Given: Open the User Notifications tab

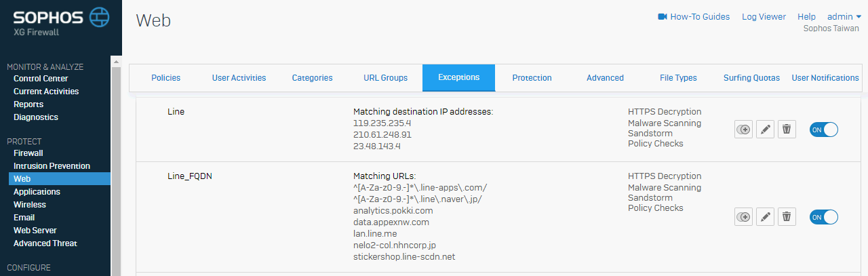Looking at the screenshot, I should [x=825, y=78].
